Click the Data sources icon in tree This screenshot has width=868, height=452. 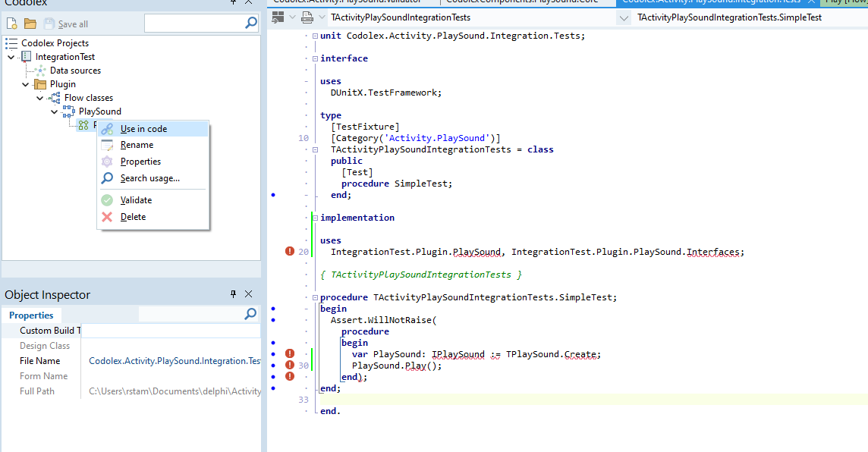point(40,71)
